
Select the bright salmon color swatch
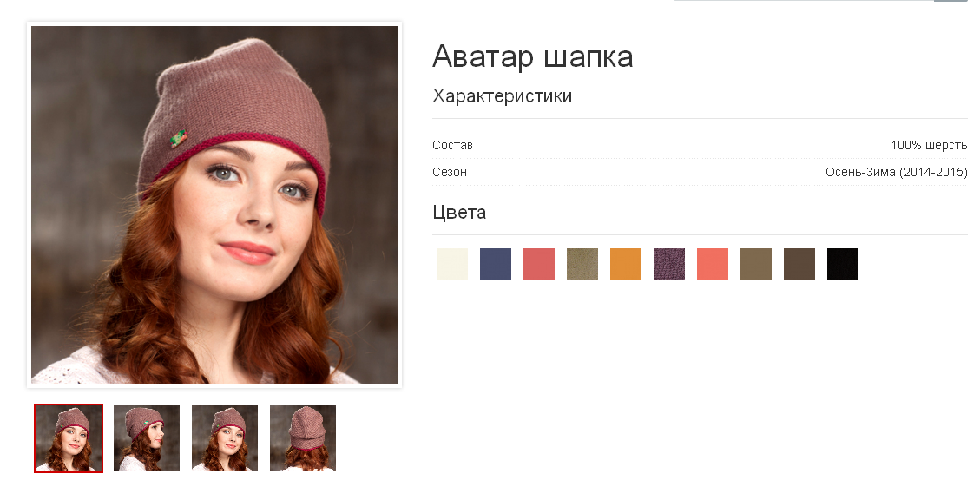coord(713,264)
